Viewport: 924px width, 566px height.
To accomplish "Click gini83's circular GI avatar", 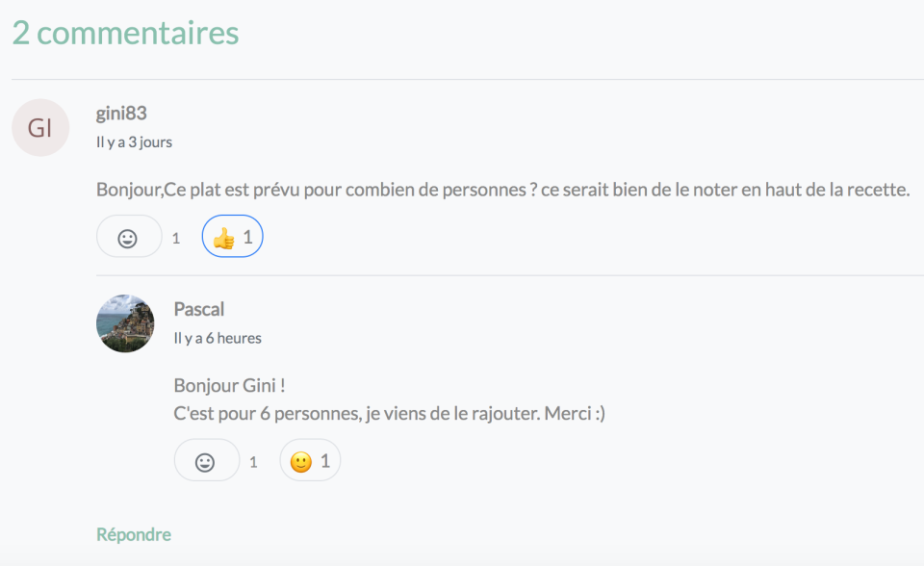I will pyautogui.click(x=40, y=127).
